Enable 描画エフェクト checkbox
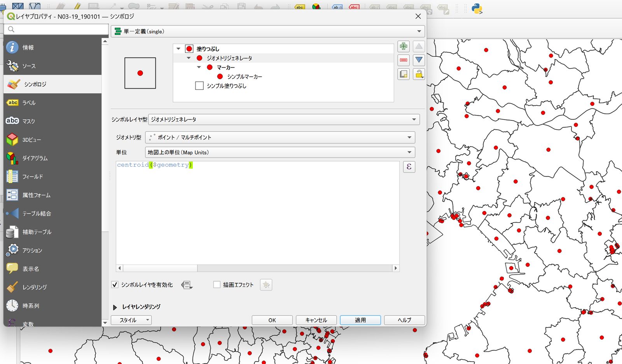Image resolution: width=622 pixels, height=364 pixels. 217,285
